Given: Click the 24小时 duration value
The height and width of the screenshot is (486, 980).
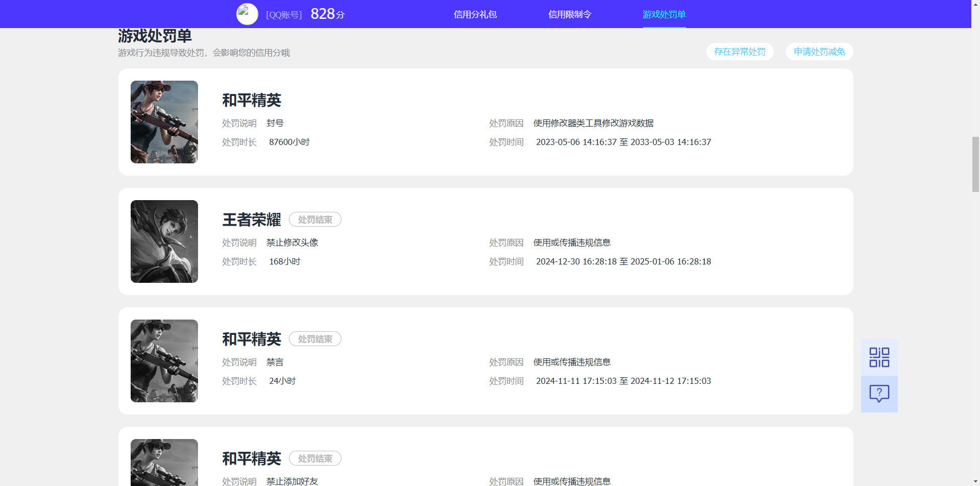Looking at the screenshot, I should [282, 381].
